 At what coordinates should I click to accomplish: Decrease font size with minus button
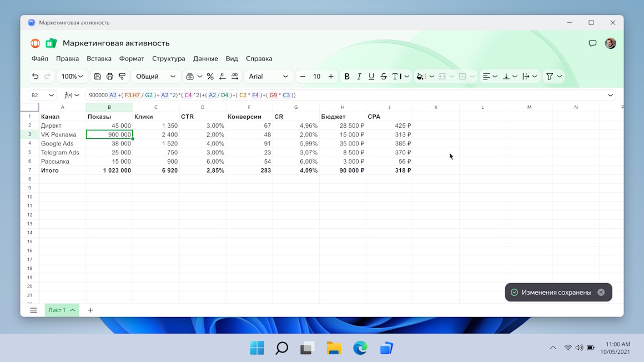pos(303,77)
